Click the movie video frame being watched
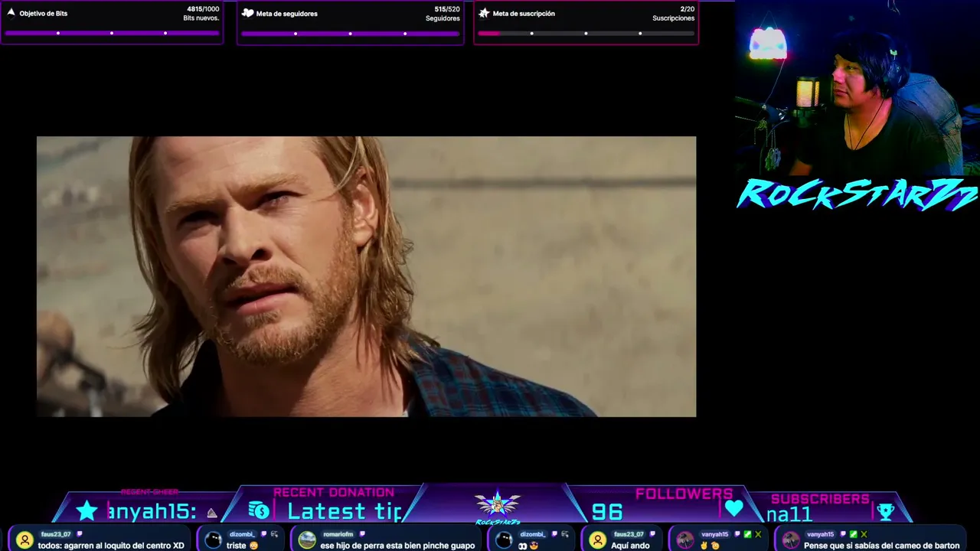The width and height of the screenshot is (980, 551). (366, 276)
